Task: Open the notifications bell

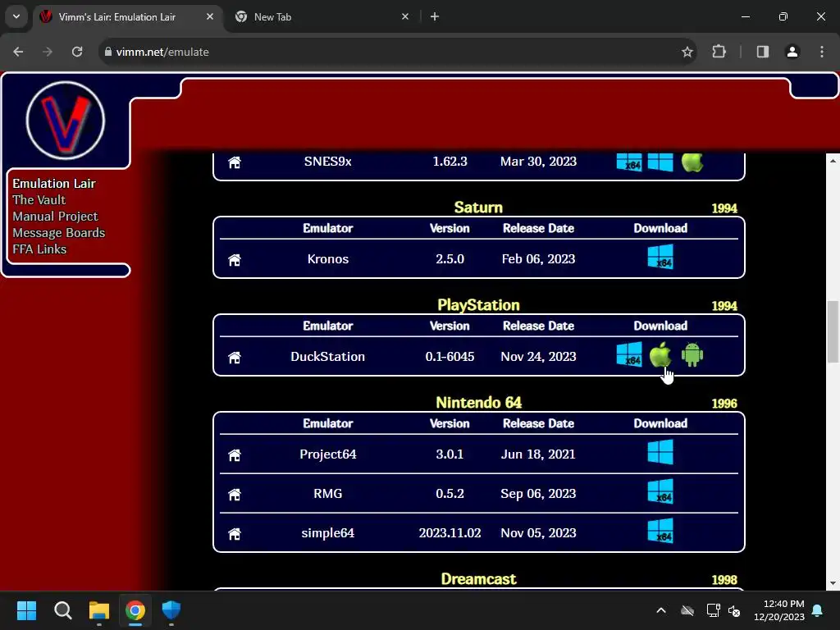Action: (818, 610)
